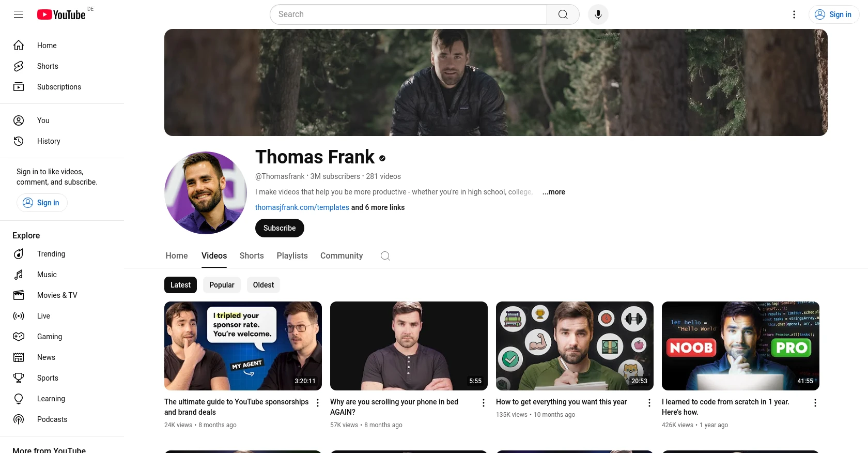
Task: Open options for YouTube sponsorships video
Action: point(318,403)
